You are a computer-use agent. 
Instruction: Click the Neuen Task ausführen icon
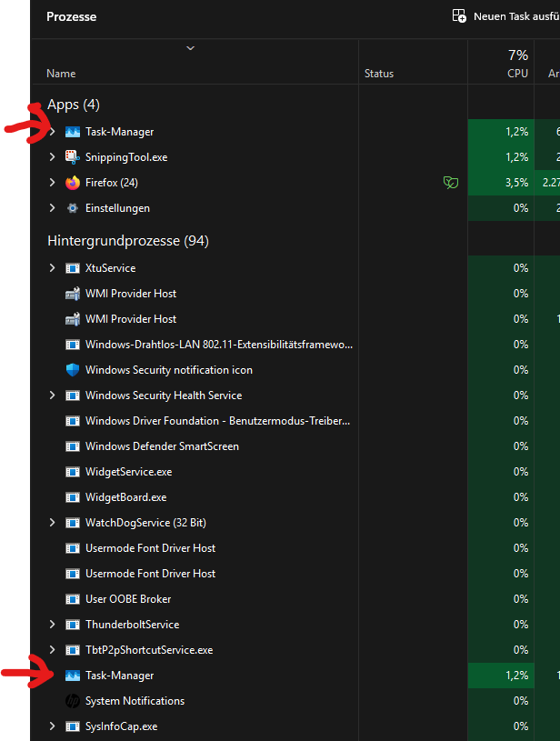tap(459, 15)
